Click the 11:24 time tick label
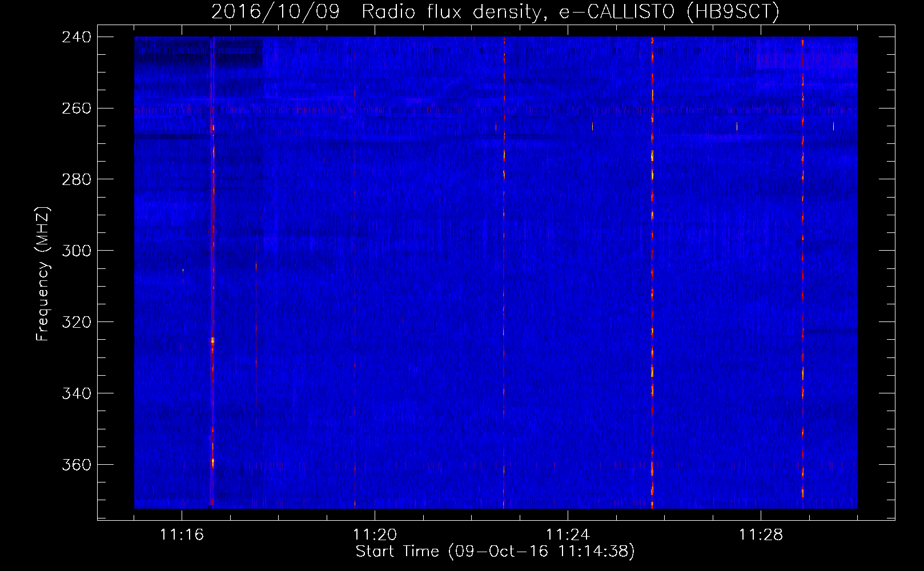This screenshot has width=924, height=571. tap(568, 535)
